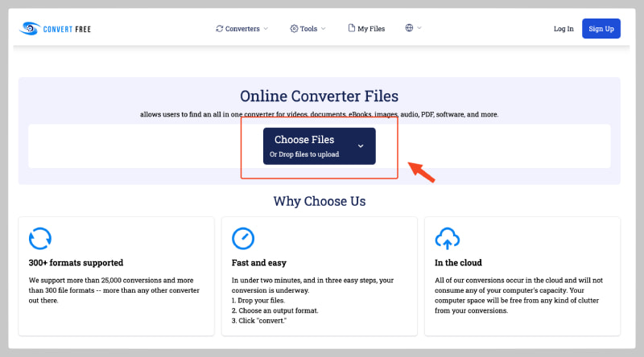Click the Sign Up button
The height and width of the screenshot is (357, 644).
click(x=601, y=29)
